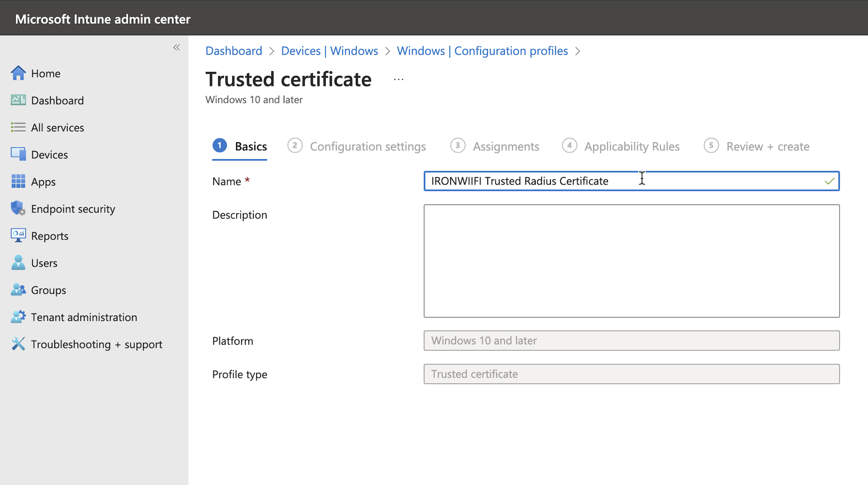The width and height of the screenshot is (868, 485).
Task: Select the Devices icon
Action: pyautogui.click(x=18, y=154)
